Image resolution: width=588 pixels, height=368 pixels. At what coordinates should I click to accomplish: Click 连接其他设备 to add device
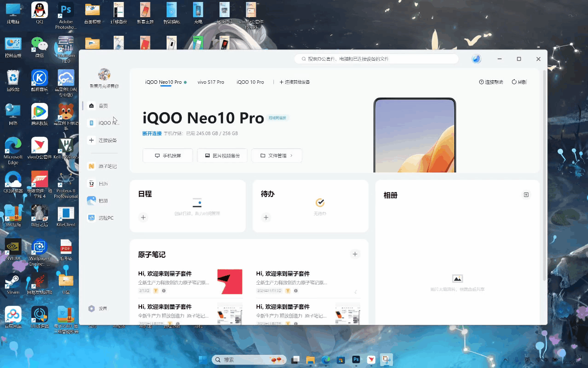(294, 82)
